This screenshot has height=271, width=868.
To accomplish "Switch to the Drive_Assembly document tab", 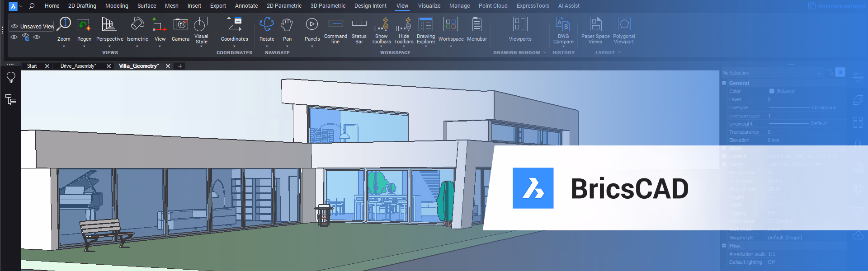I will [78, 66].
